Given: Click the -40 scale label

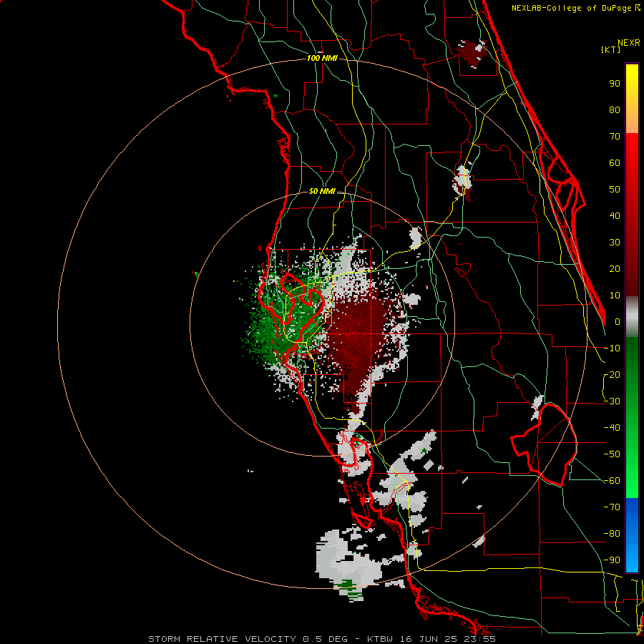Looking at the screenshot, I should coord(612,428).
